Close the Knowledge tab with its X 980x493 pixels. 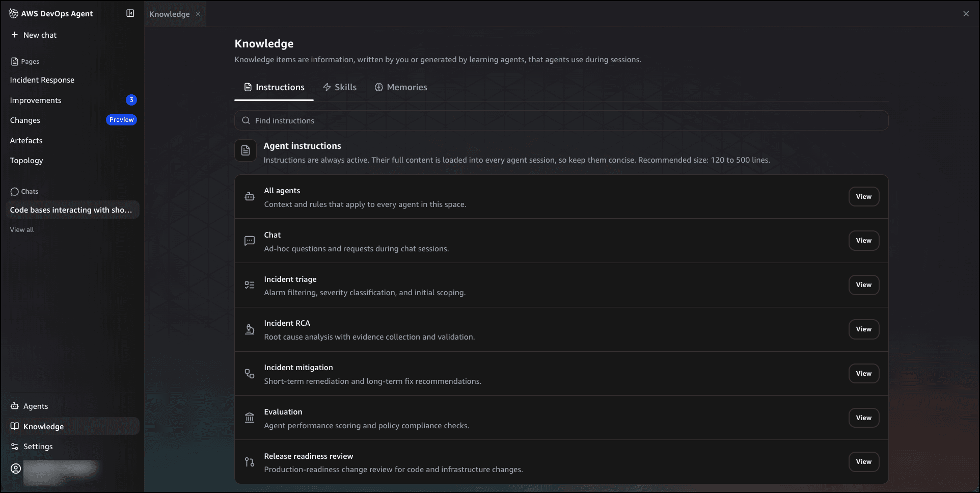point(198,14)
